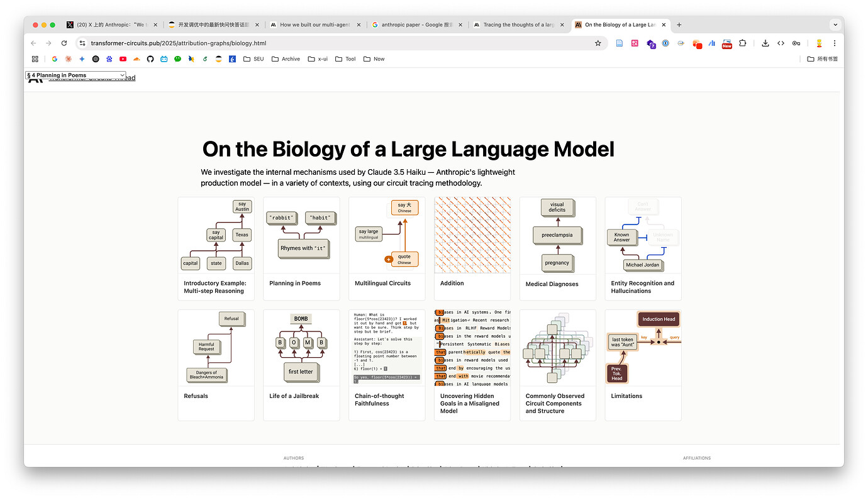Reload the current page
The image size is (868, 498).
click(64, 43)
